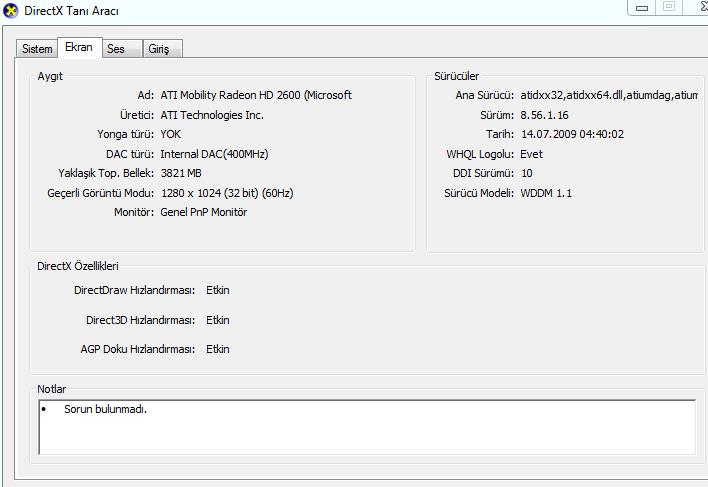This screenshot has height=487, width=708.
Task: Click the Sürüm: label
Action: tap(497, 115)
